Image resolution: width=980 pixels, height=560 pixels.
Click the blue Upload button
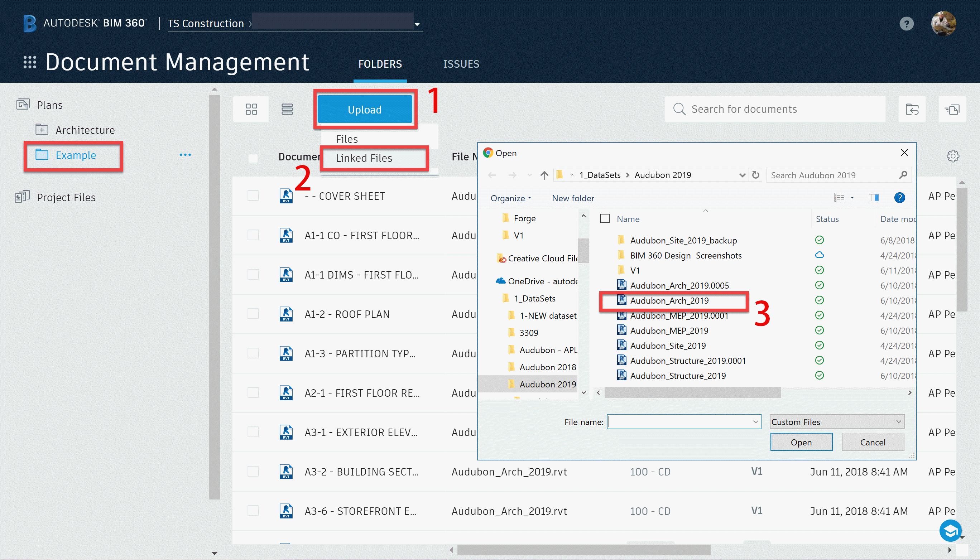[364, 110]
